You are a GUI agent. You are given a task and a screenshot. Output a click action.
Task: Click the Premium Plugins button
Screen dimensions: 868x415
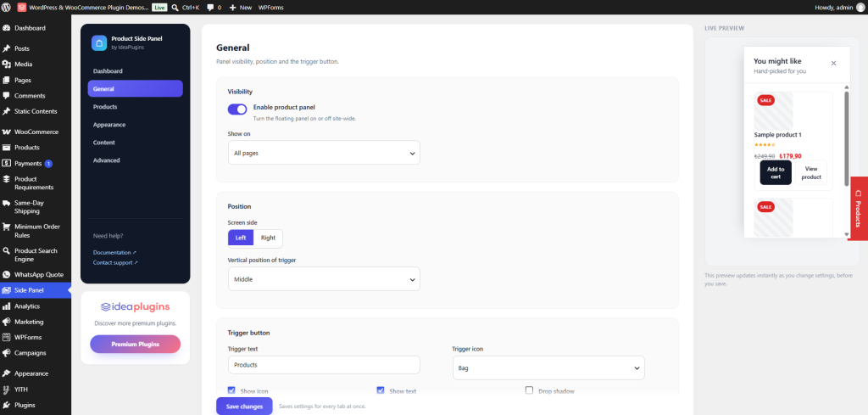(135, 344)
